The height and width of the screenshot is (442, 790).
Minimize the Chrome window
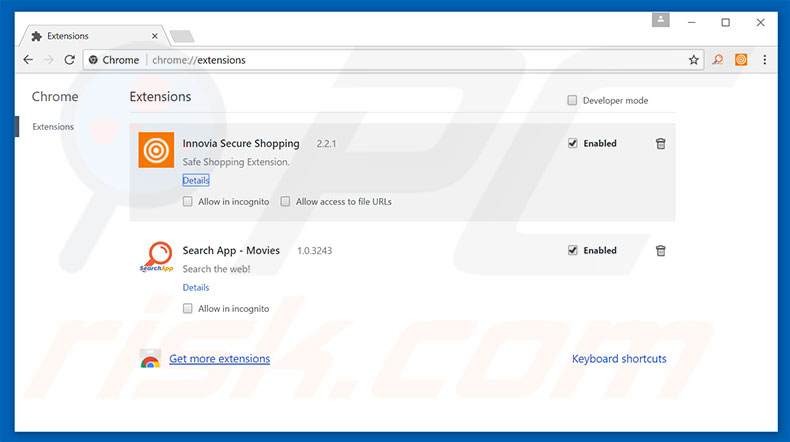[x=692, y=22]
